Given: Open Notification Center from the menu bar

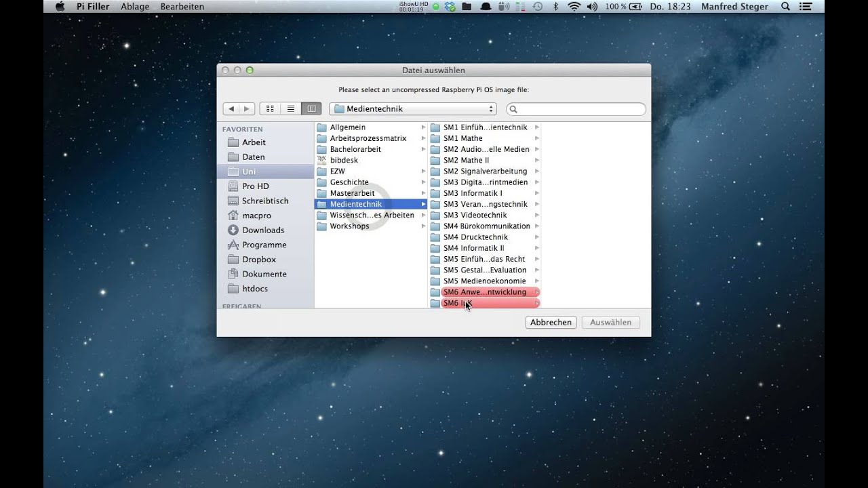Looking at the screenshot, I should (x=807, y=6).
